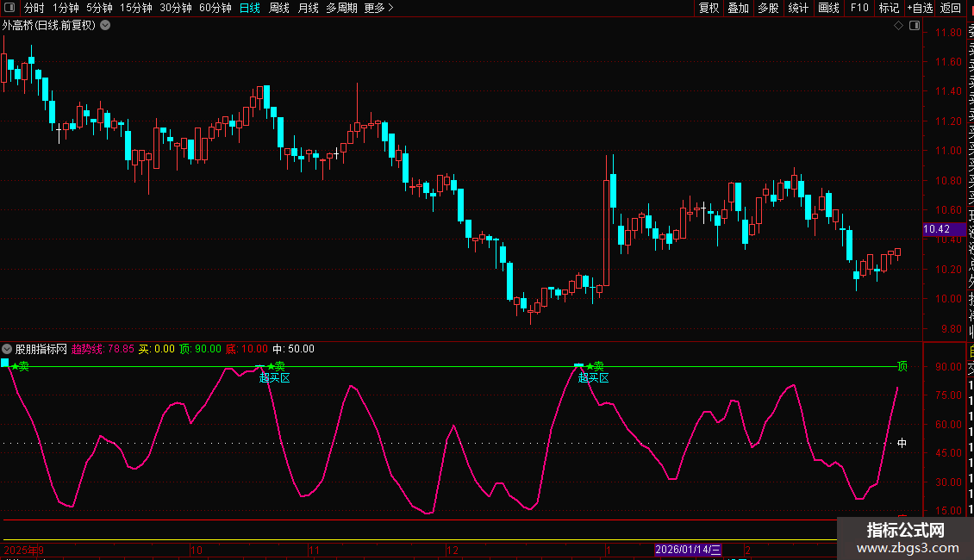The width and height of the screenshot is (974, 560).
Task: Click the month 12 timeline label
Action: coord(453,550)
